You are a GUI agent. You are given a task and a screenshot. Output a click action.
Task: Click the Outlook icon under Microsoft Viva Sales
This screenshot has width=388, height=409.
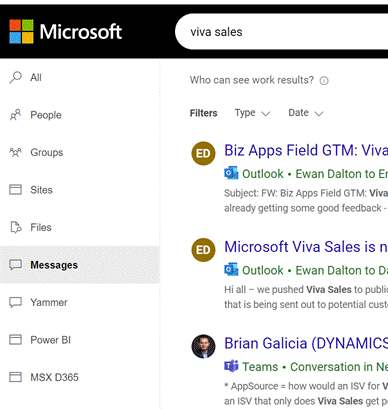tap(231, 270)
